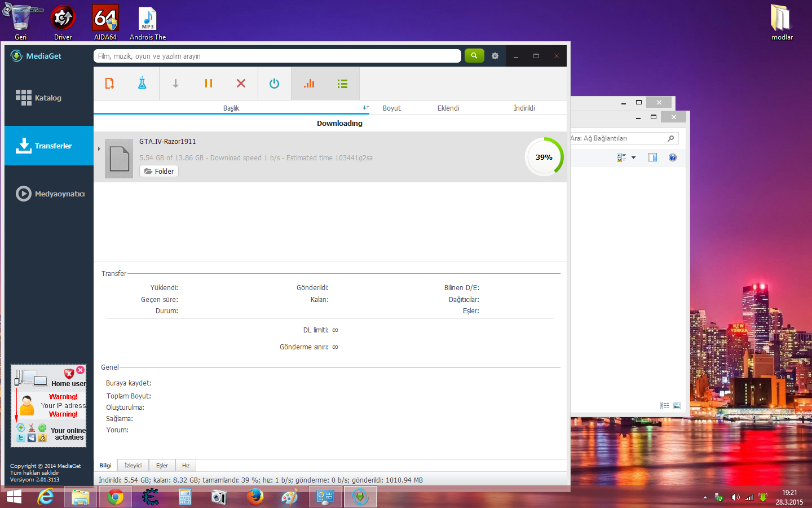The width and height of the screenshot is (812, 508).
Task: Switch to the İzleyici tab
Action: point(133,466)
